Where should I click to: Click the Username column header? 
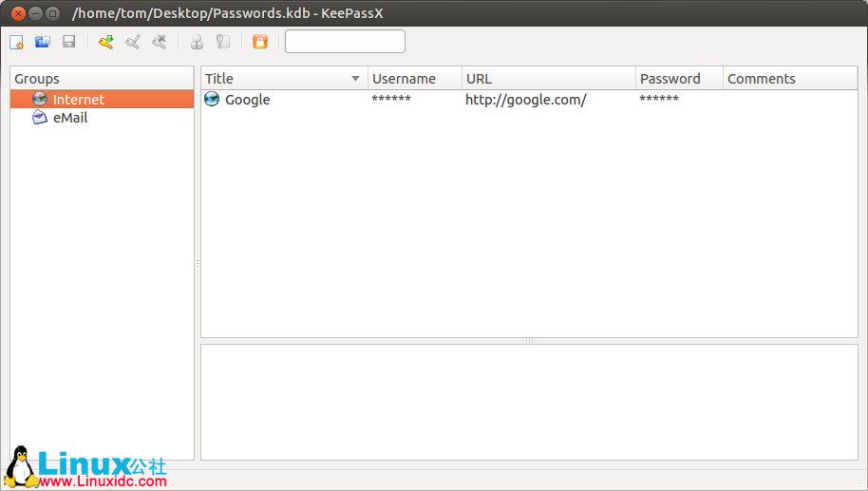pyautogui.click(x=415, y=79)
